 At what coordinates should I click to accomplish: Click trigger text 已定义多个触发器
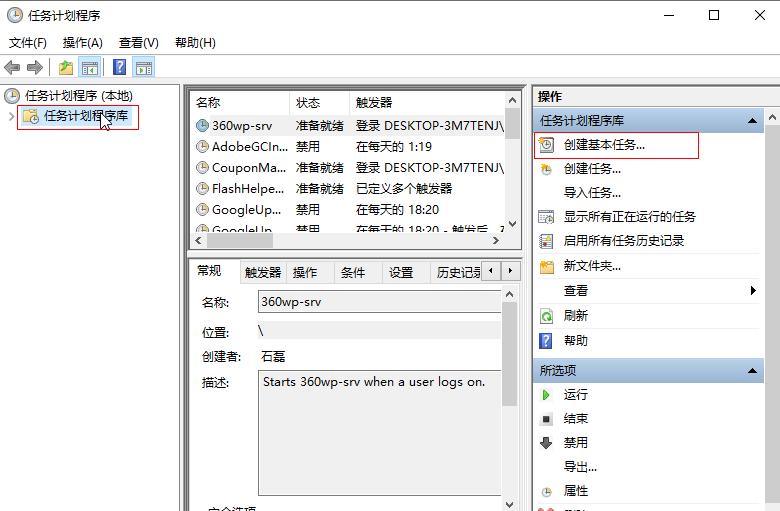point(404,189)
